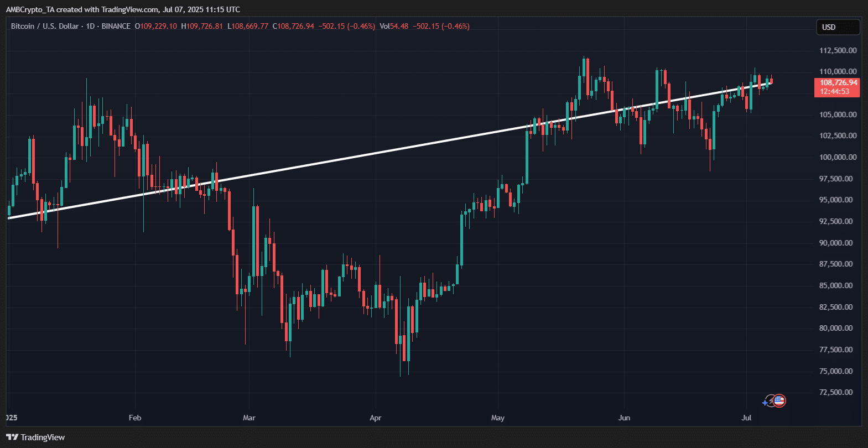Click the 100,000.00 price axis label
The image size is (868, 448).
coord(838,157)
